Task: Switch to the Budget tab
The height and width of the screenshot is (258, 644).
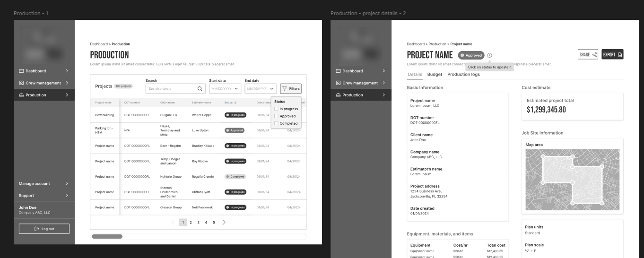Action: pyautogui.click(x=435, y=74)
